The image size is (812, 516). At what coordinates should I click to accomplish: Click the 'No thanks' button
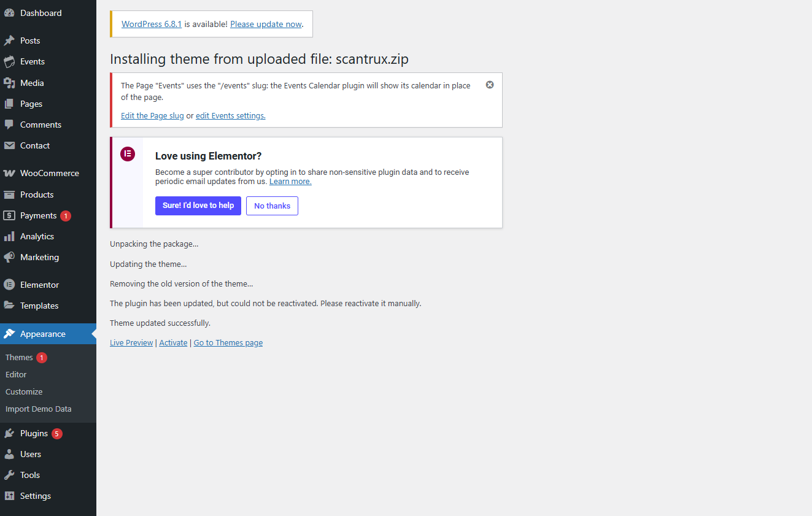tap(272, 206)
